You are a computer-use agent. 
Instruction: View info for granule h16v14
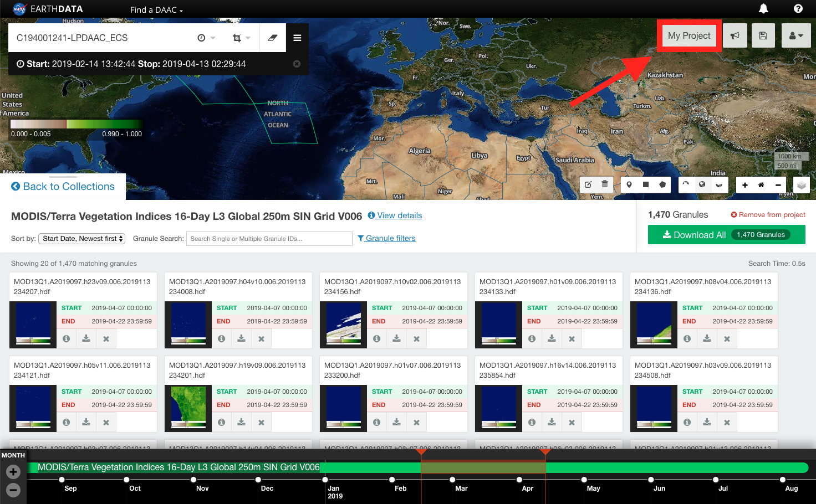tap(532, 422)
